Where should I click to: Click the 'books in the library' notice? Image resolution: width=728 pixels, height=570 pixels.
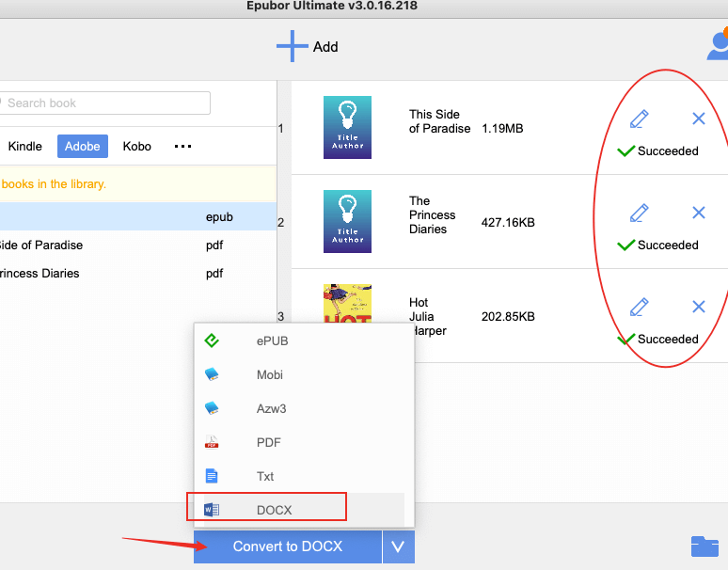coord(54,183)
